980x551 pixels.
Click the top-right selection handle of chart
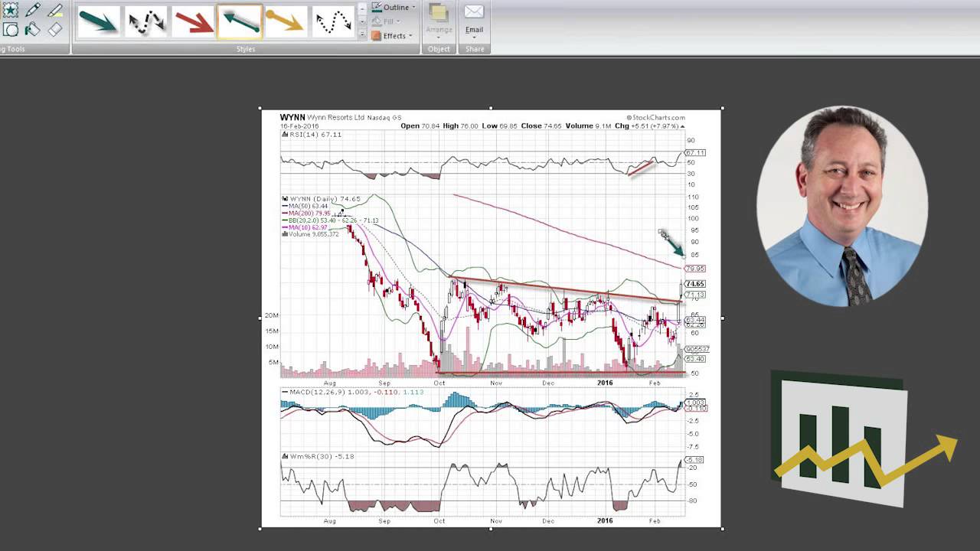(x=721, y=109)
